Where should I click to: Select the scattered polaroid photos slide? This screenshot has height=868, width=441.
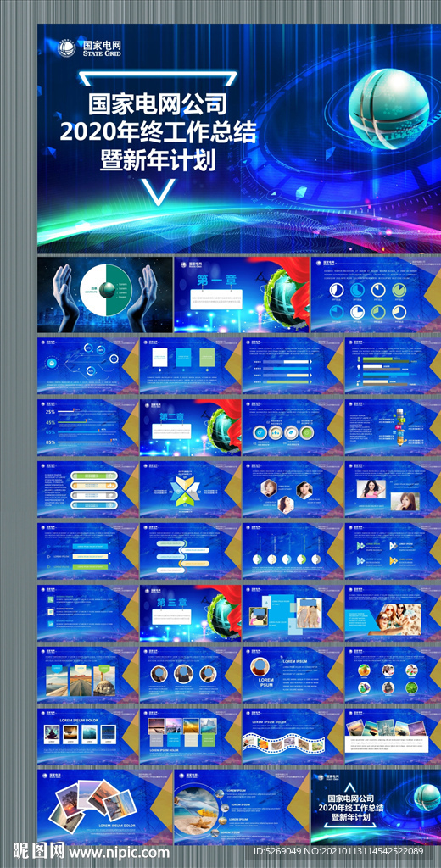coord(105,807)
